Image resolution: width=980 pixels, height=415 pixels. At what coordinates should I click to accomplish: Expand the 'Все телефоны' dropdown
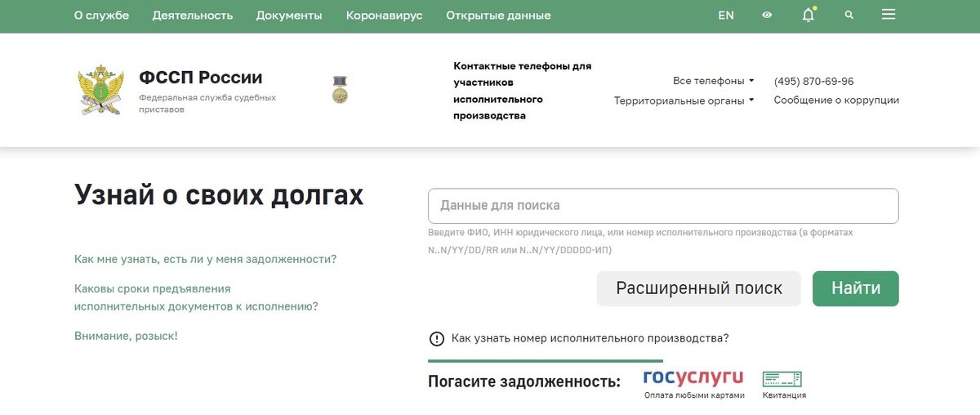(713, 81)
